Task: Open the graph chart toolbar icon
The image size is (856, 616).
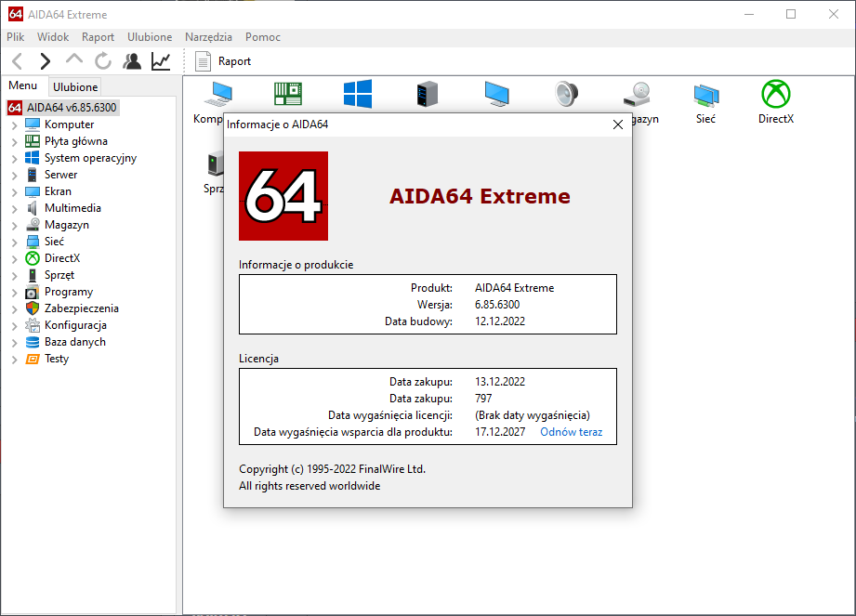Action: (161, 61)
